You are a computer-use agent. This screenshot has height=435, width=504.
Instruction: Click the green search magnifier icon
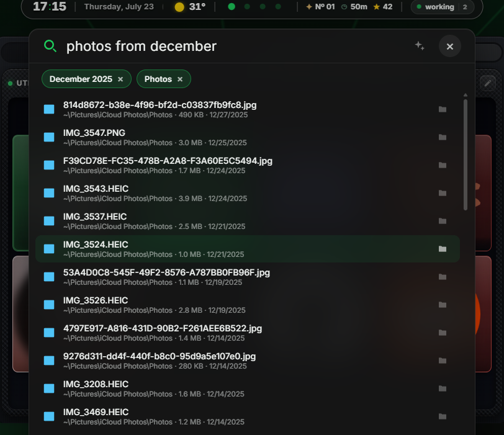click(50, 47)
